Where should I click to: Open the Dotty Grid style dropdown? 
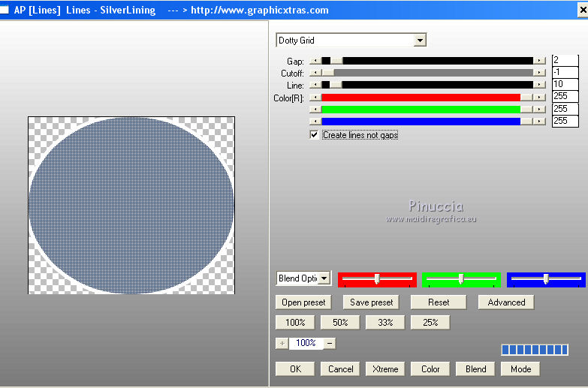(x=420, y=40)
